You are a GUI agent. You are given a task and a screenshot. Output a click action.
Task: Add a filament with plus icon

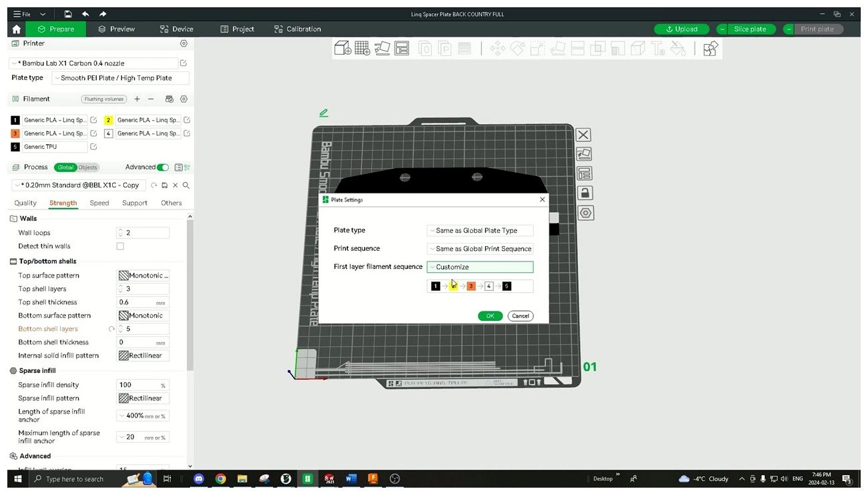click(137, 99)
